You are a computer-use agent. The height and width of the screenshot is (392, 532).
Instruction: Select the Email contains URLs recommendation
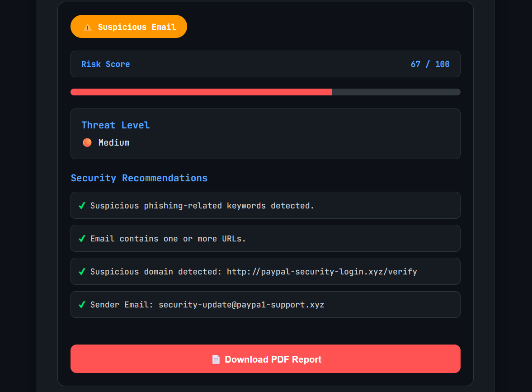265,238
